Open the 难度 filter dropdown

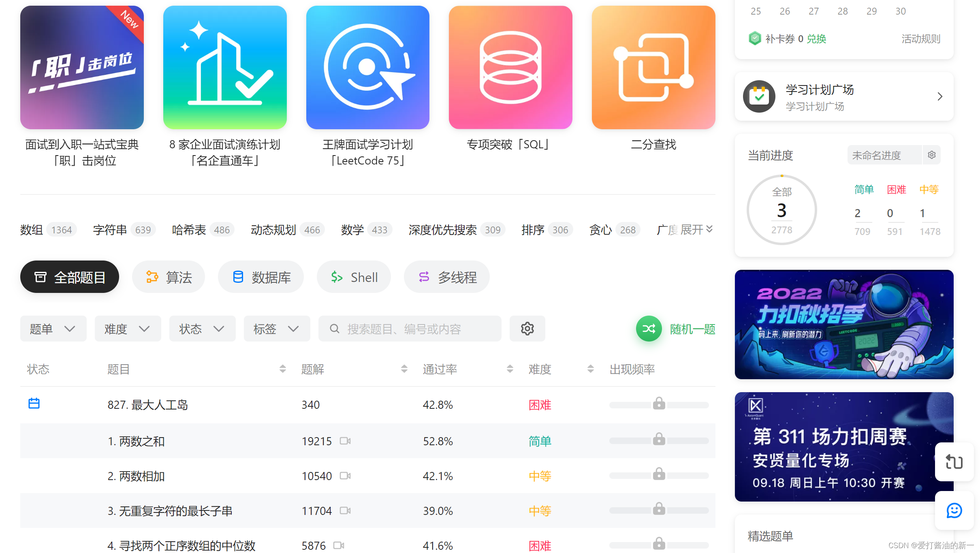click(128, 329)
